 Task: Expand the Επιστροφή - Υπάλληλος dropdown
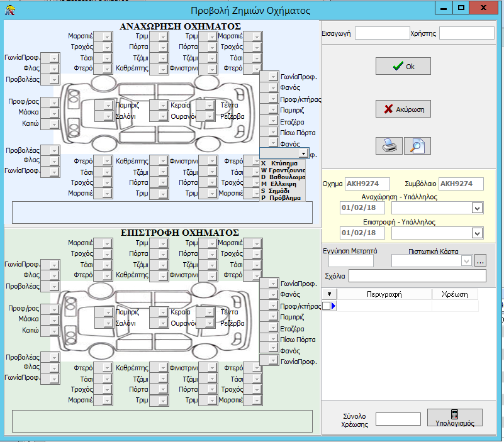click(x=477, y=233)
